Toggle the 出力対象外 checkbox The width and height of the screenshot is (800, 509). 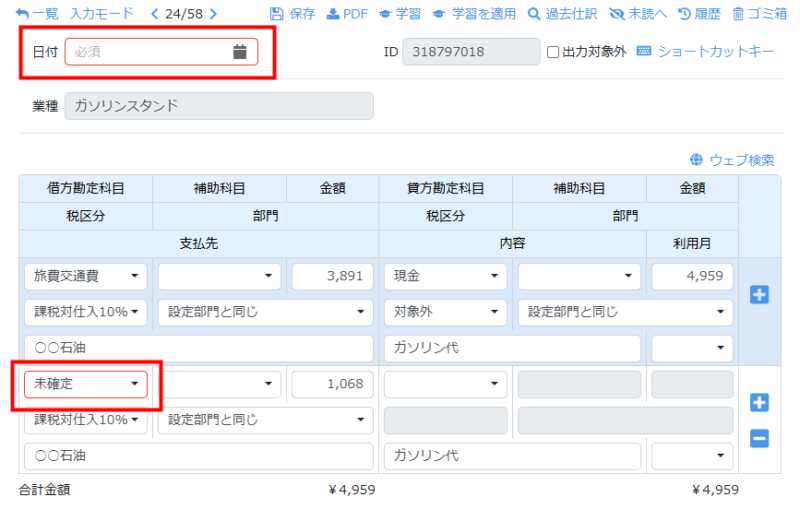(553, 52)
